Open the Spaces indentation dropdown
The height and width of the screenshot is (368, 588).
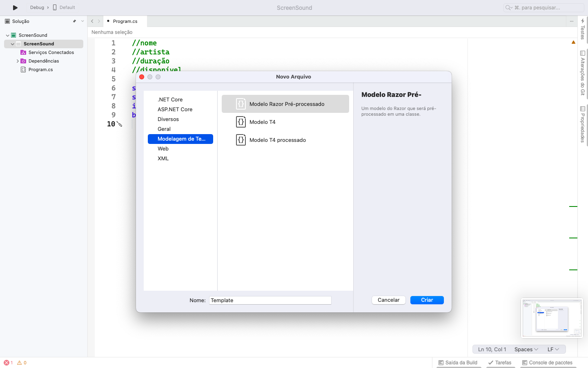point(526,349)
